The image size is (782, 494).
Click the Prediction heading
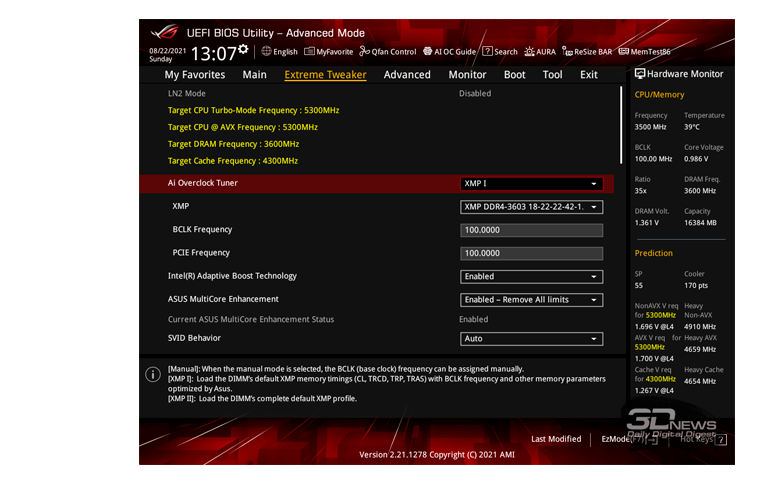click(x=653, y=253)
